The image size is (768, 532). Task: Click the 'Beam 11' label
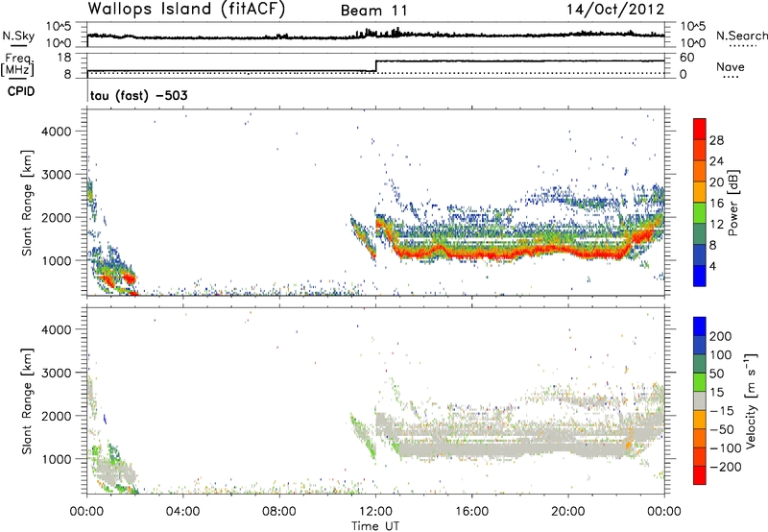pos(373,11)
